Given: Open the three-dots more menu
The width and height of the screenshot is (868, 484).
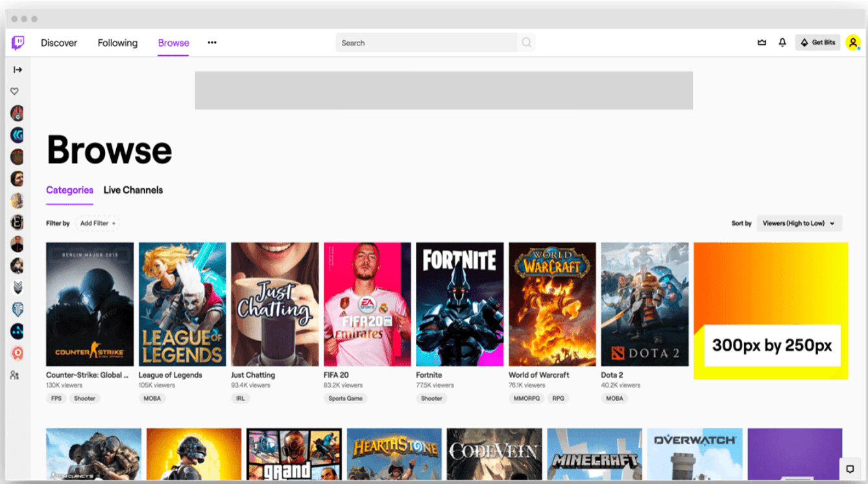Looking at the screenshot, I should click(212, 43).
